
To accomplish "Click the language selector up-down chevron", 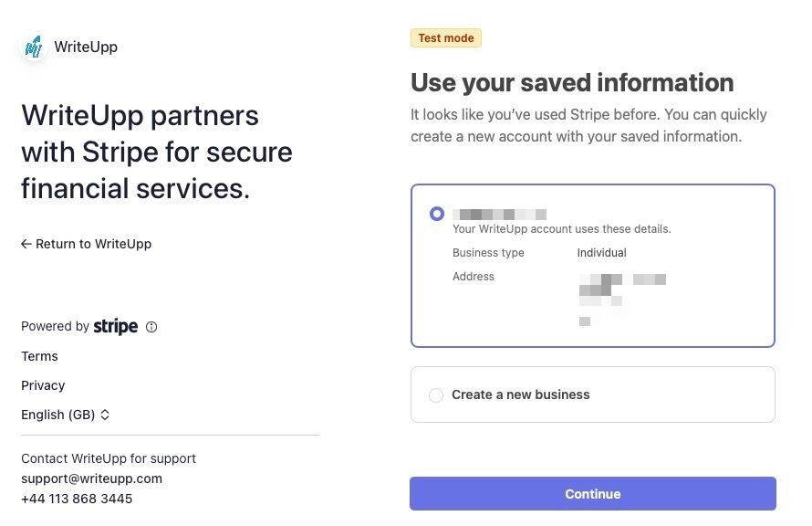I will click(x=105, y=415).
